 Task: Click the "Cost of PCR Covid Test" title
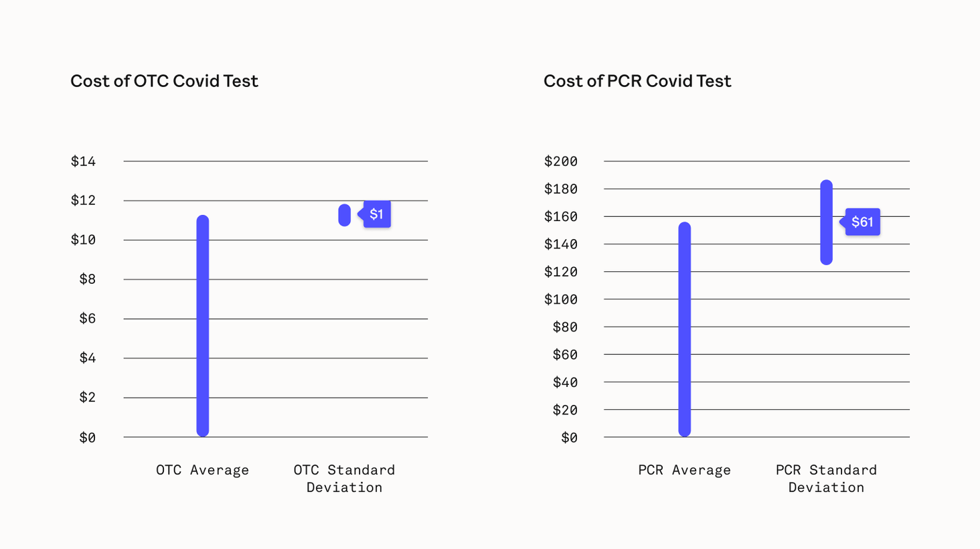click(x=637, y=81)
